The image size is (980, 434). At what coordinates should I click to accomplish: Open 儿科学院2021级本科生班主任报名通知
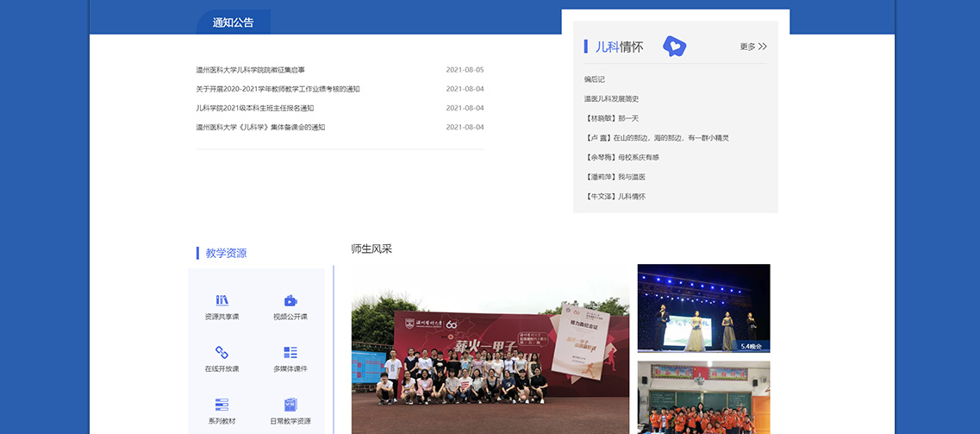[255, 108]
